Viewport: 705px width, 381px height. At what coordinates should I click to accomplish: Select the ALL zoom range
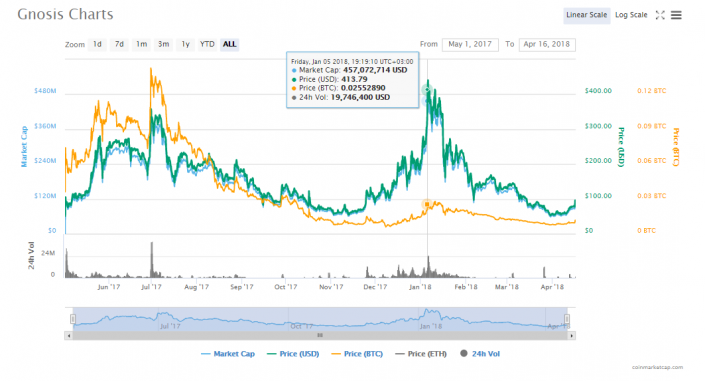coord(229,44)
